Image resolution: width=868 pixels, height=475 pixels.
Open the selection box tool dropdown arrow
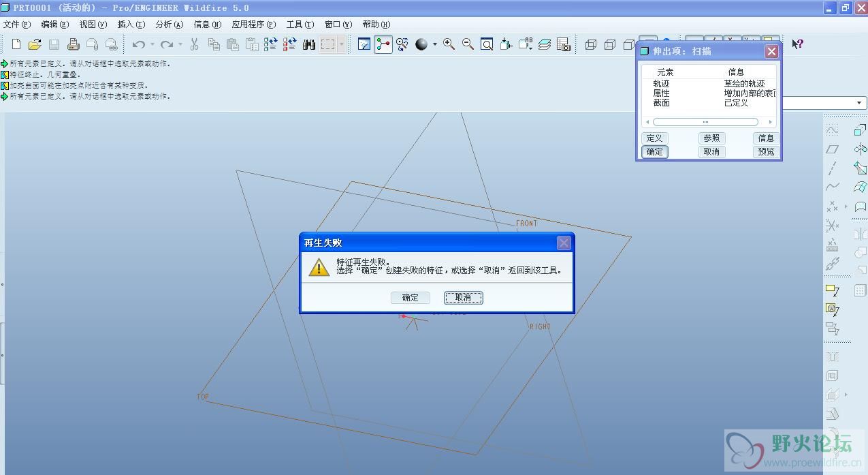click(342, 44)
